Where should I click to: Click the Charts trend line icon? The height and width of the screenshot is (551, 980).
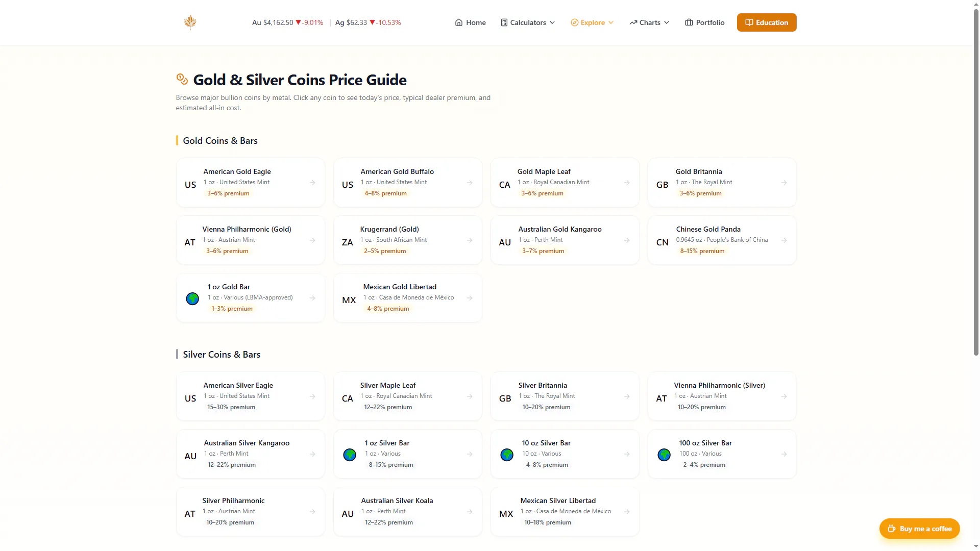633,22
